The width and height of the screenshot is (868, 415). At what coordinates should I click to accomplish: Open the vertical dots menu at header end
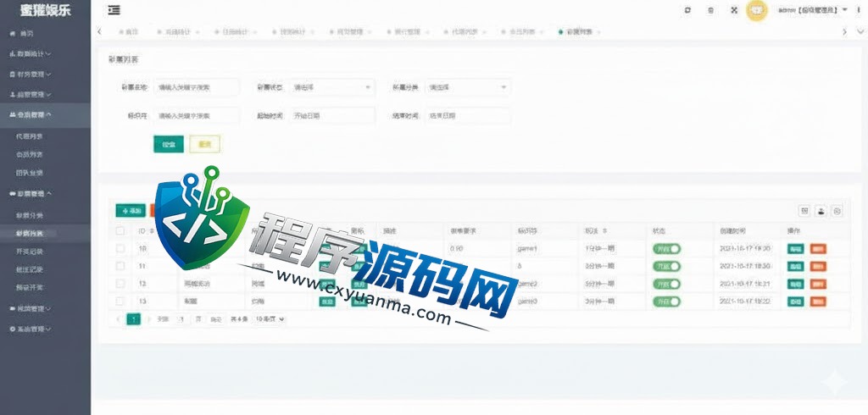pos(859,10)
